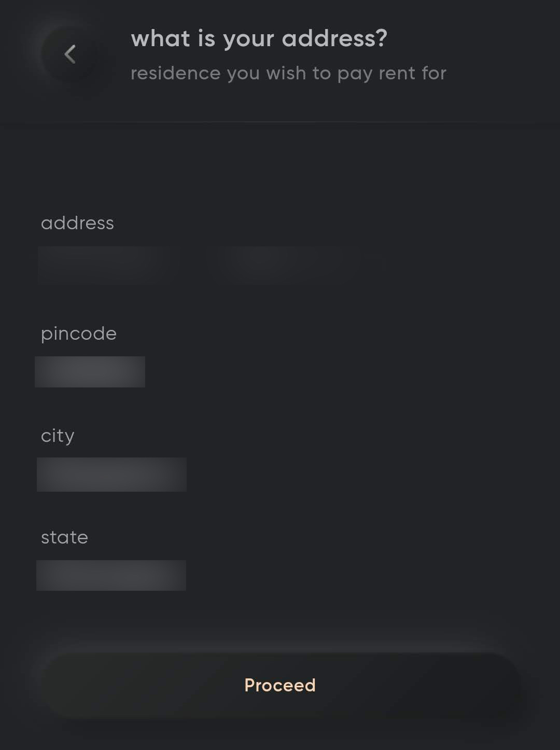Tap the subtitle 'residence you wish to pay rent for'
560x750 pixels.
(x=288, y=73)
